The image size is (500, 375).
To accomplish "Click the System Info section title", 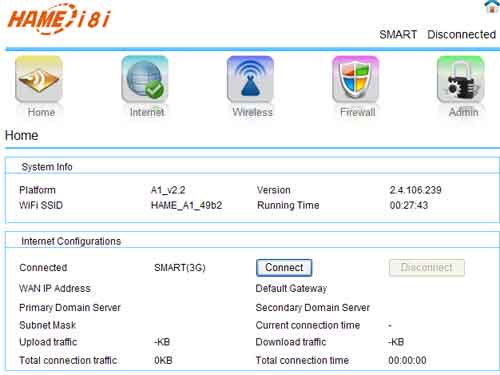I will point(47,167).
